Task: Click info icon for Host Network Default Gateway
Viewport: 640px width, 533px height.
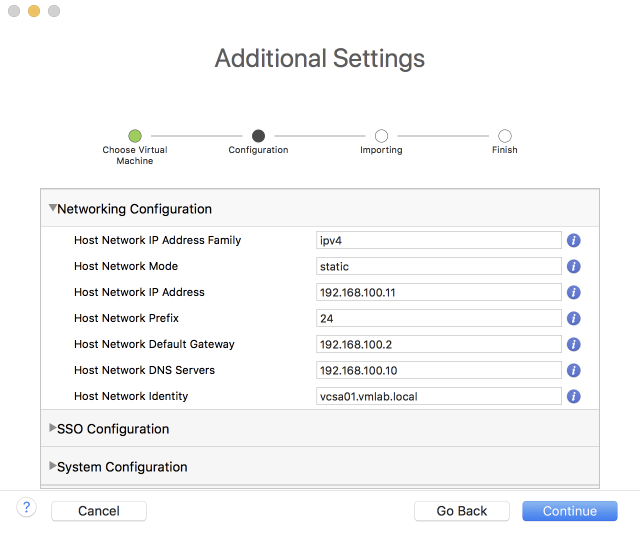Action: coord(574,344)
